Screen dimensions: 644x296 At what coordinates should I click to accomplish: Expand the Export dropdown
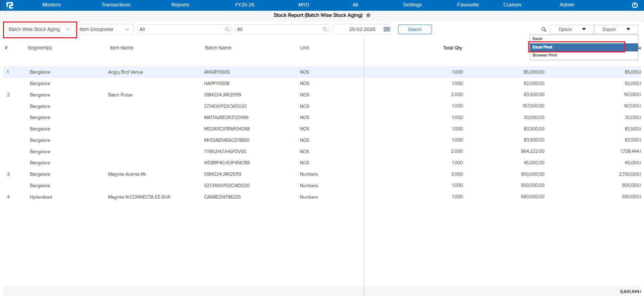tap(616, 29)
